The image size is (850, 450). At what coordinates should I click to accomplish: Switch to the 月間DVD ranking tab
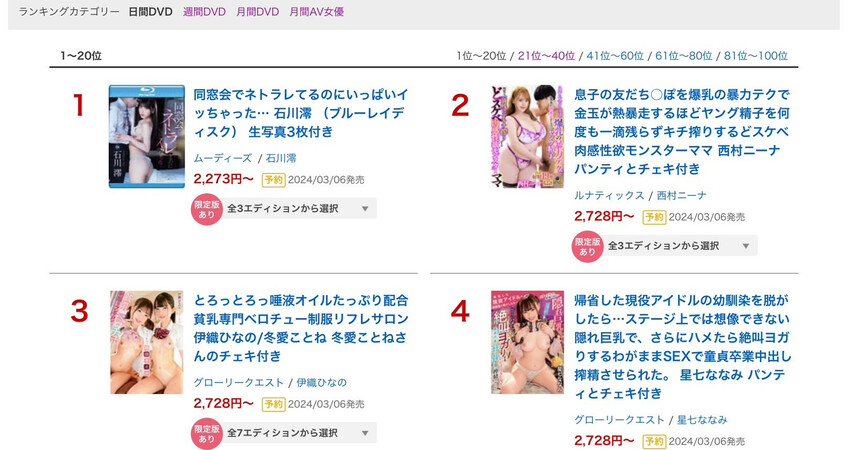[257, 12]
